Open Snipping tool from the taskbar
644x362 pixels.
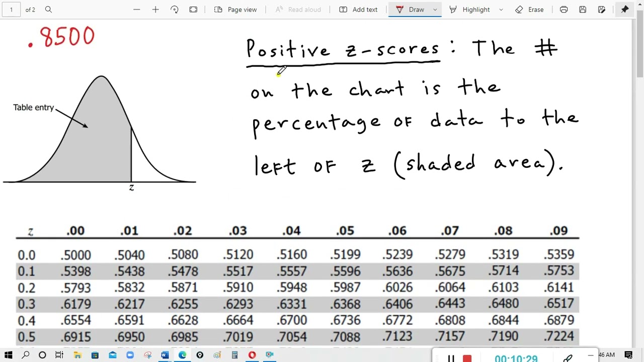pos(147,355)
